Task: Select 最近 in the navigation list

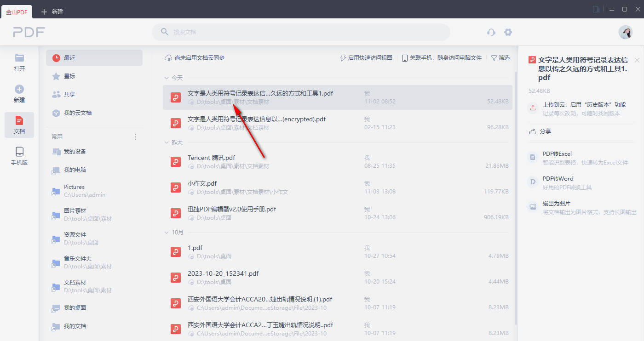Action: [94, 58]
